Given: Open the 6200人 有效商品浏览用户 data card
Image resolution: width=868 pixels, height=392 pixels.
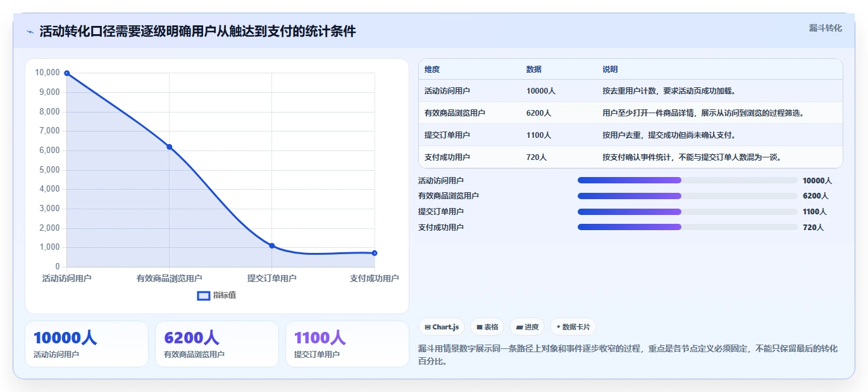Looking at the screenshot, I should (217, 344).
